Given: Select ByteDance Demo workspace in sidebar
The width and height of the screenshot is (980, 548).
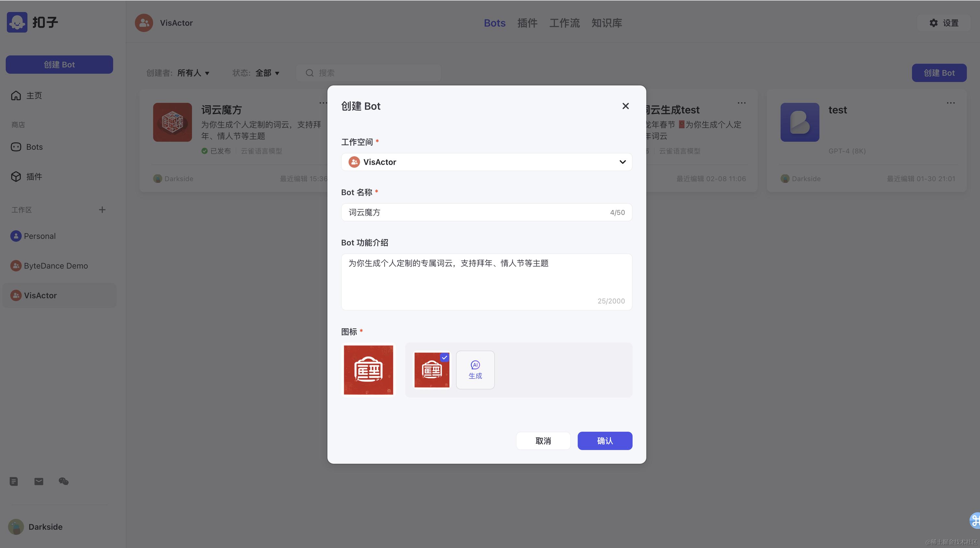Looking at the screenshot, I should pos(55,266).
